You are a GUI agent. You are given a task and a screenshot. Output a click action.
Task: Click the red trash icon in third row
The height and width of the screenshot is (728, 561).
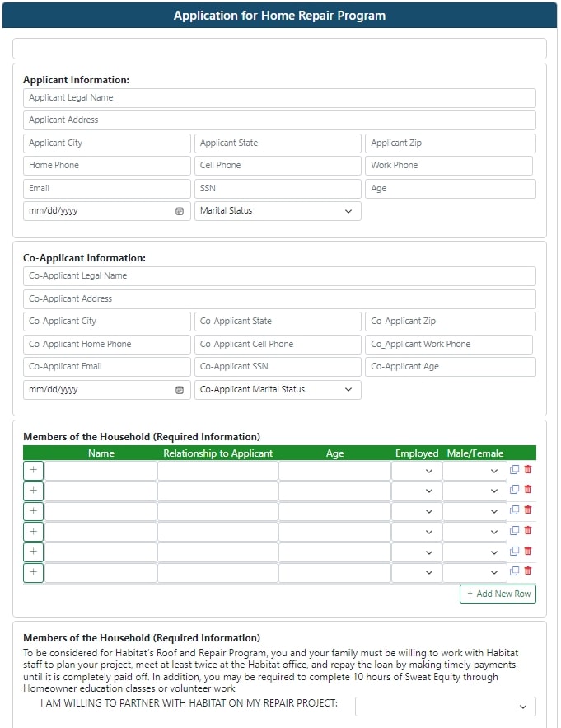tap(528, 510)
